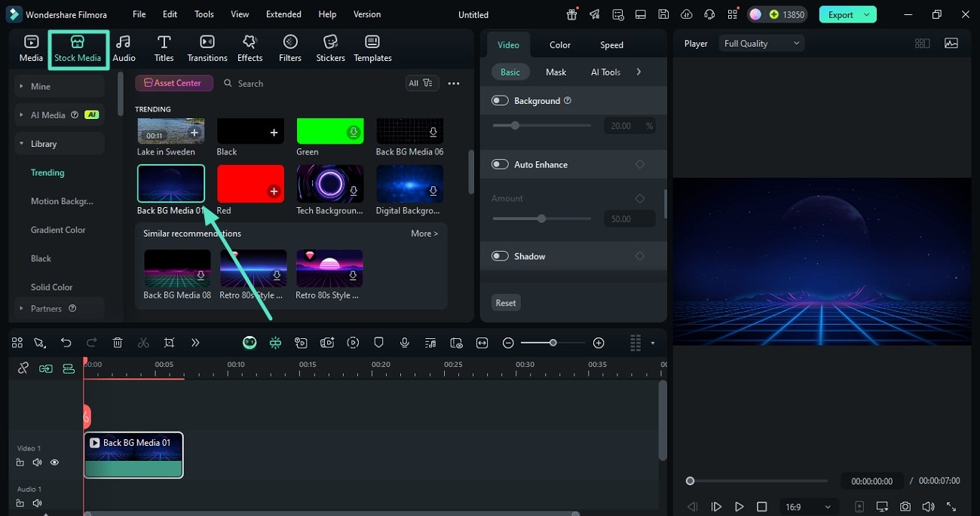Click the three-dot more options icon
This screenshot has height=516, width=980.
click(x=454, y=84)
